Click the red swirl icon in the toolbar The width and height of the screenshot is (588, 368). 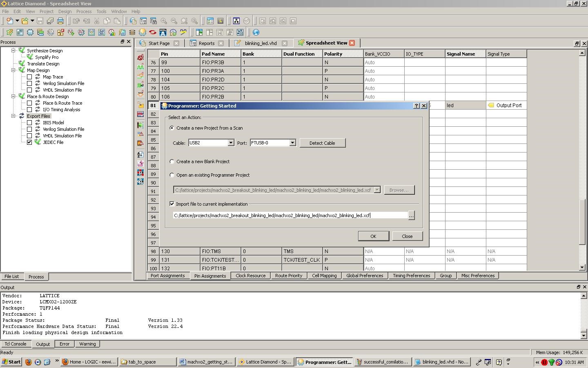click(153, 32)
